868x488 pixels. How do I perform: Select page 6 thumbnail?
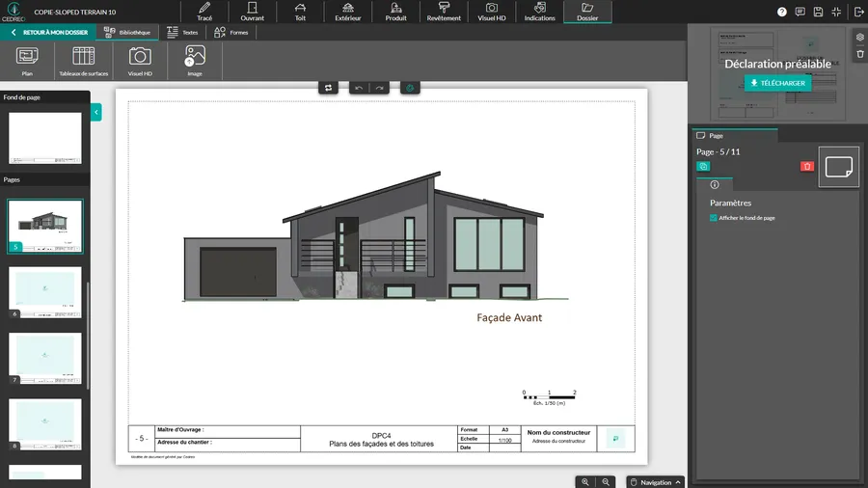44,292
